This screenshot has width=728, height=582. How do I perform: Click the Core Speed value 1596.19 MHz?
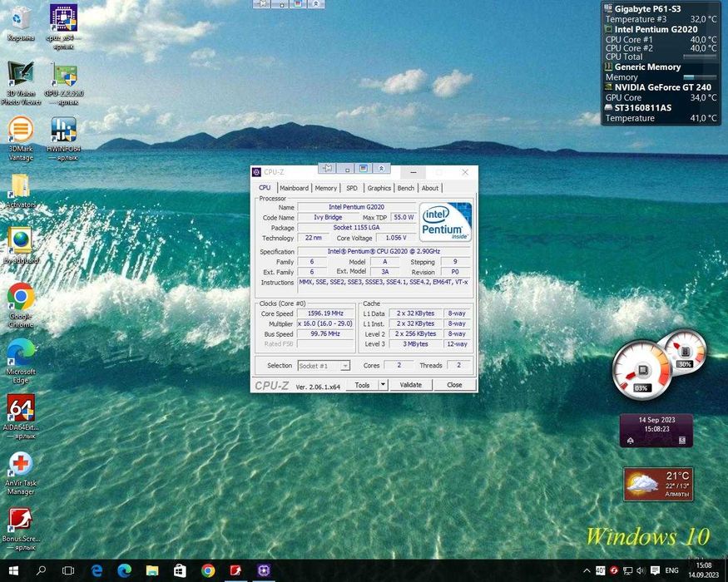point(325,313)
